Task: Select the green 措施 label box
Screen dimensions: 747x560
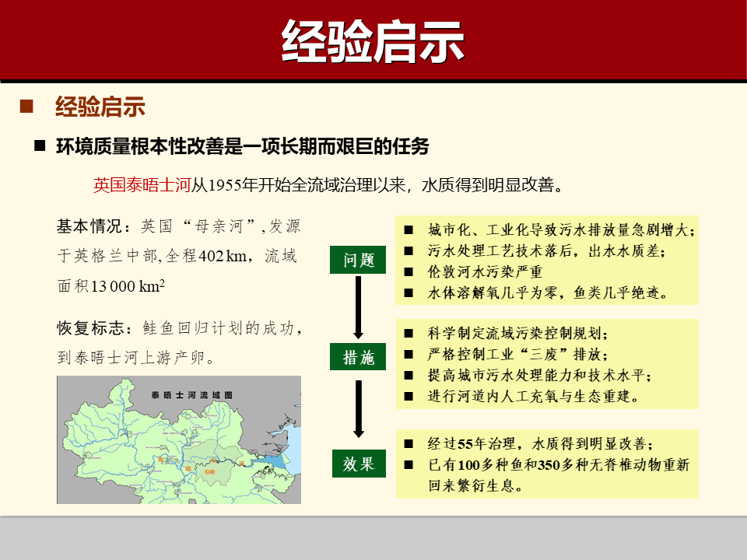Action: (x=359, y=358)
